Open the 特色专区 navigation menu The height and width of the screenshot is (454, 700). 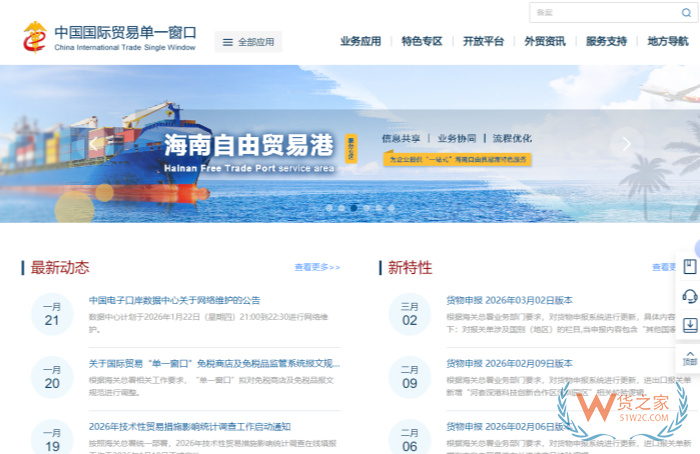pos(422,42)
